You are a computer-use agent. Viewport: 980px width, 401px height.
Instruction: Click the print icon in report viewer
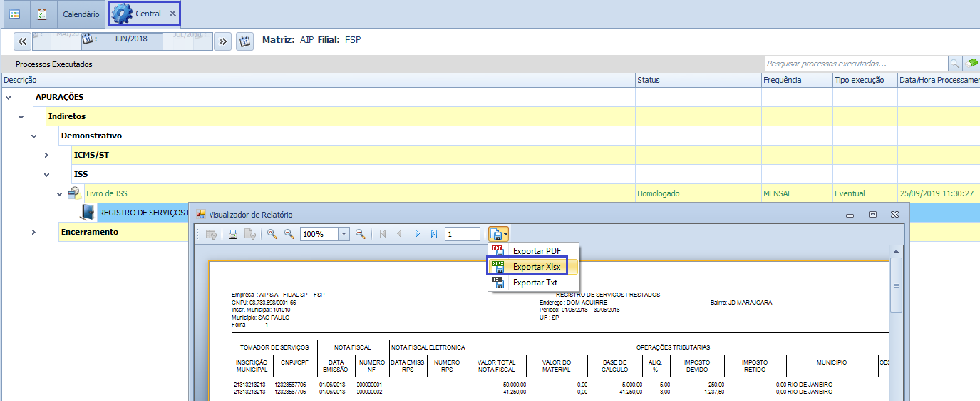232,234
